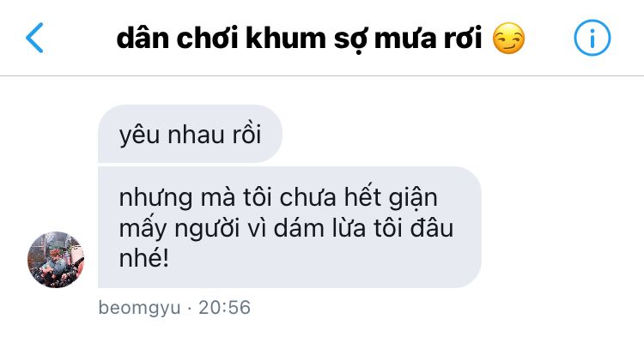The height and width of the screenshot is (343, 644).
Task: Tap the word "rồi" in first bubble
Action: (x=246, y=135)
